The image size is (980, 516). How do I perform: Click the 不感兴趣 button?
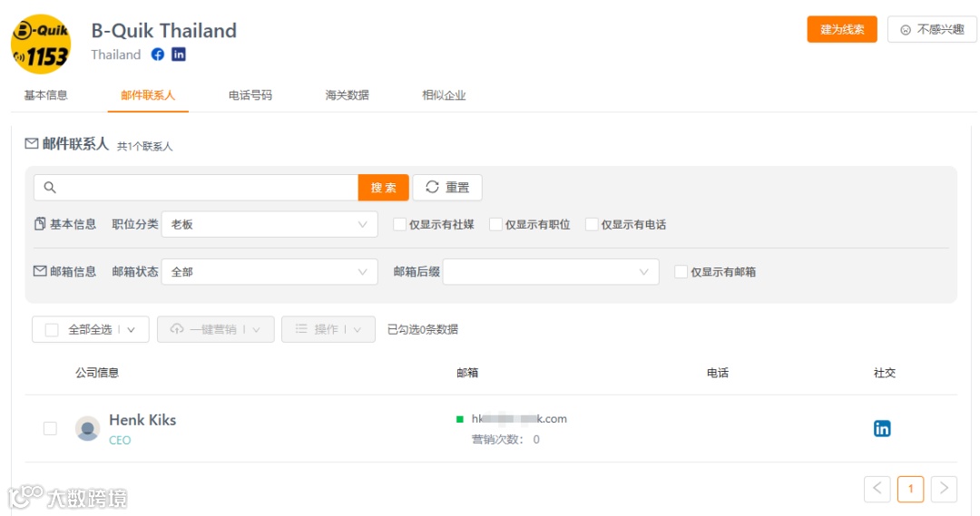click(932, 29)
